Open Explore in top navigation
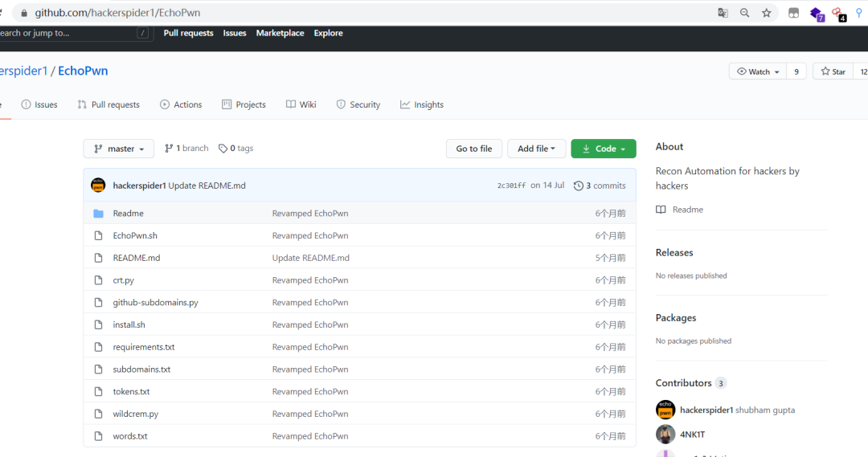The width and height of the screenshot is (868, 457). (x=328, y=33)
